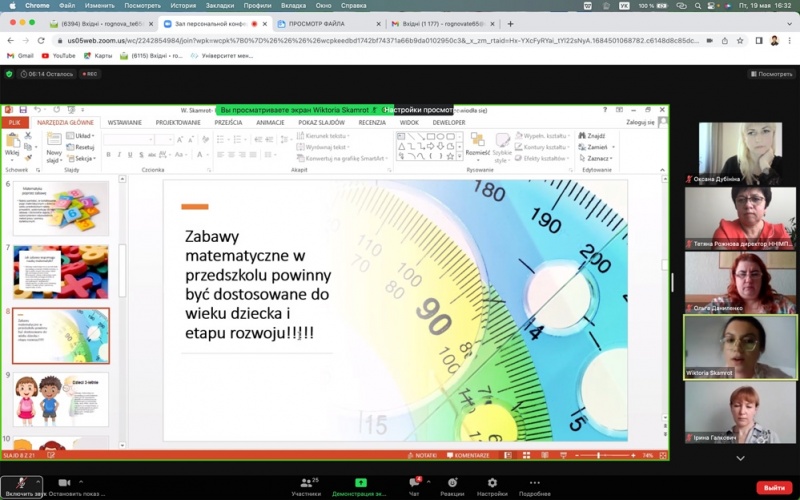Click the green Демонстрация экрана share icon

pos(360,483)
